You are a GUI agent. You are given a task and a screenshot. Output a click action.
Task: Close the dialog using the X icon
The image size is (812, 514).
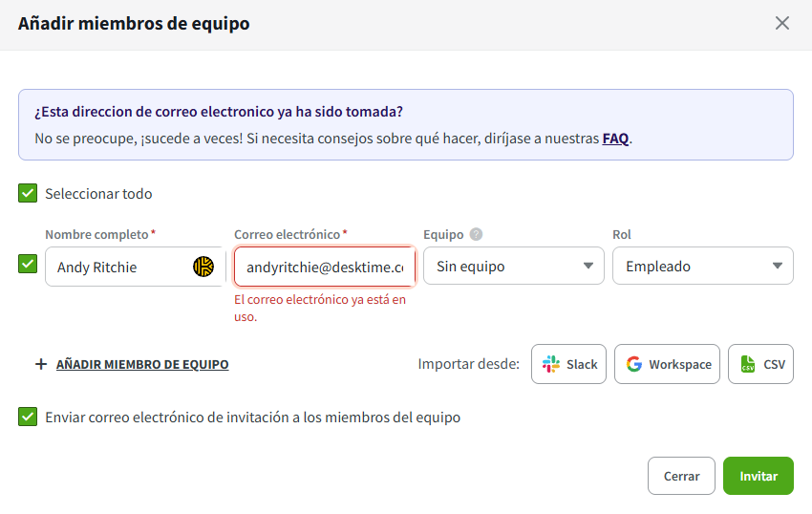point(781,23)
